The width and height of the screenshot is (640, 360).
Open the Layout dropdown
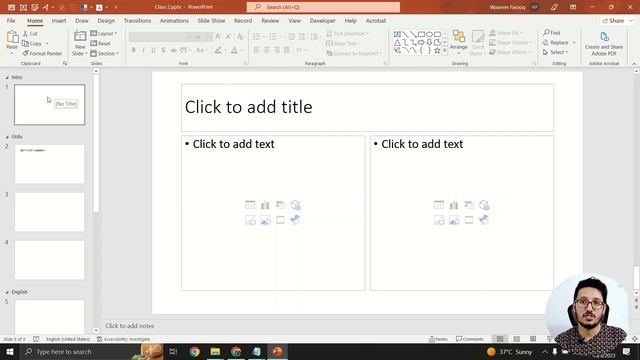point(104,33)
